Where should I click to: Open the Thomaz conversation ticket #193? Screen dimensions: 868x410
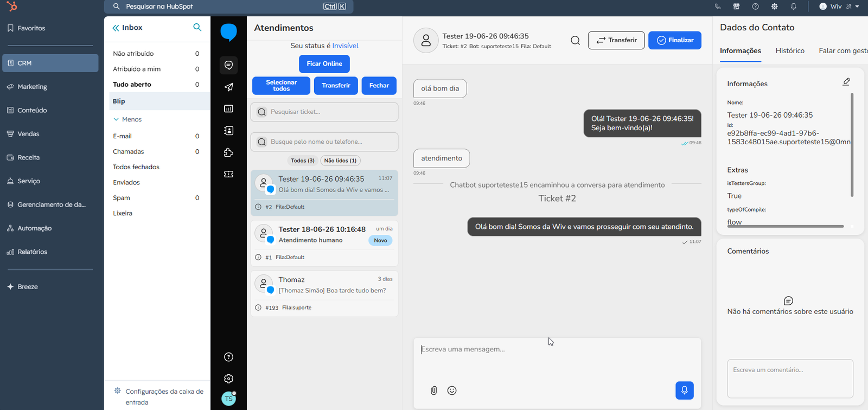coord(324,293)
